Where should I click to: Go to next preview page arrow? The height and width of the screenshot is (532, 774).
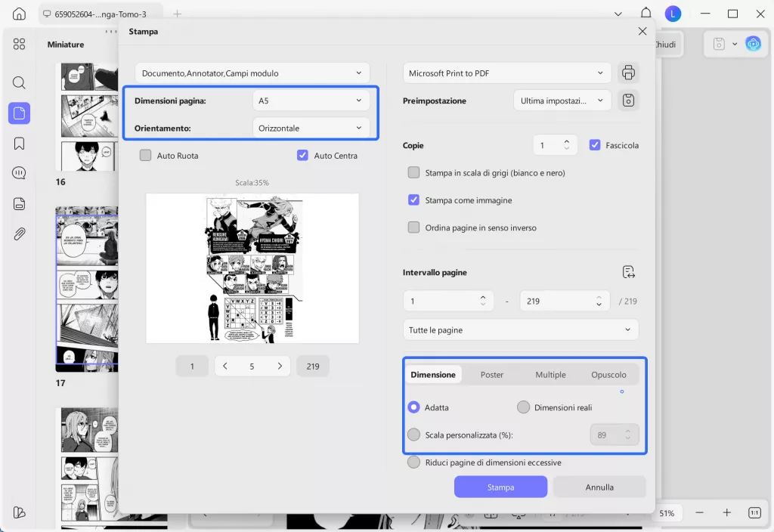click(280, 367)
